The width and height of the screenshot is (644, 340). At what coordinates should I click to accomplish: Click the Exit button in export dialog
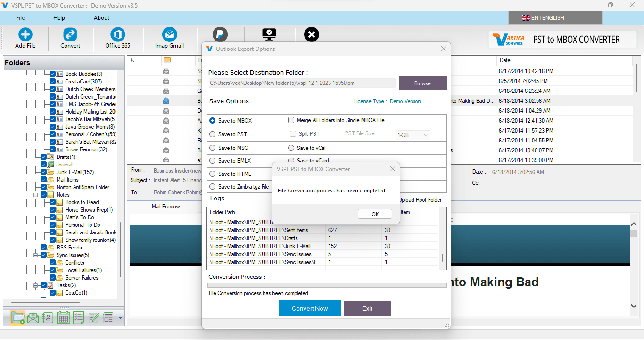pyautogui.click(x=367, y=308)
